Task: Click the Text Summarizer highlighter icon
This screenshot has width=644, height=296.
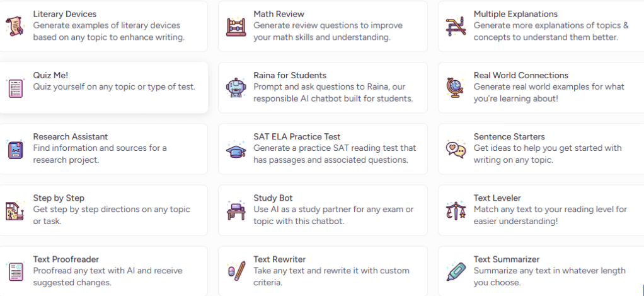Action: [455, 272]
